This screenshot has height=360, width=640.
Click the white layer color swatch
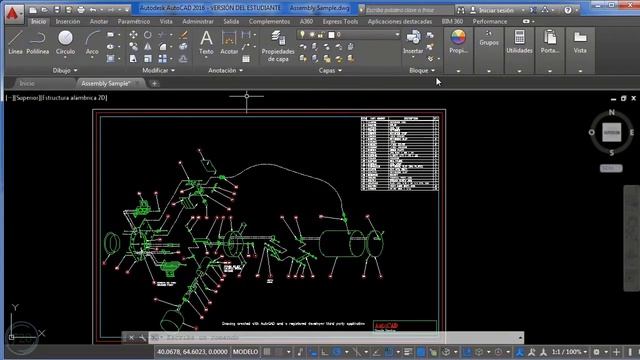tap(331, 35)
